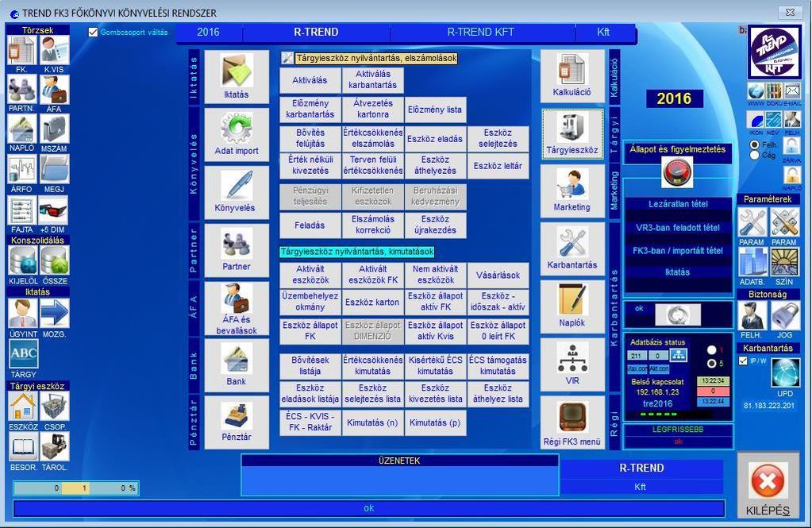
Task: Open the ÜGYINT clerk icon
Action: (23, 314)
